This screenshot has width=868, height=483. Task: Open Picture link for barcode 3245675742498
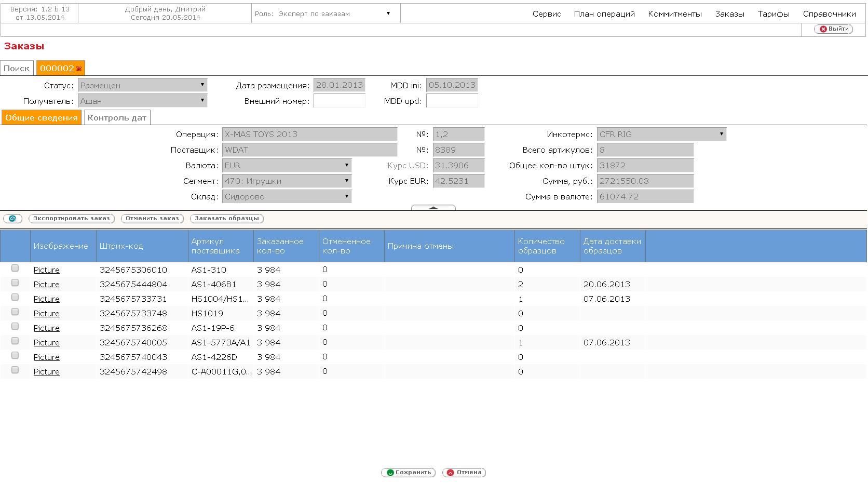click(x=47, y=372)
